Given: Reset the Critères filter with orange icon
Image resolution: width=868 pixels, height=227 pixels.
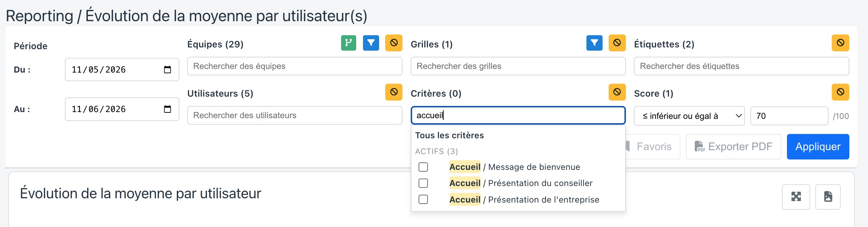Looking at the screenshot, I should (x=617, y=92).
